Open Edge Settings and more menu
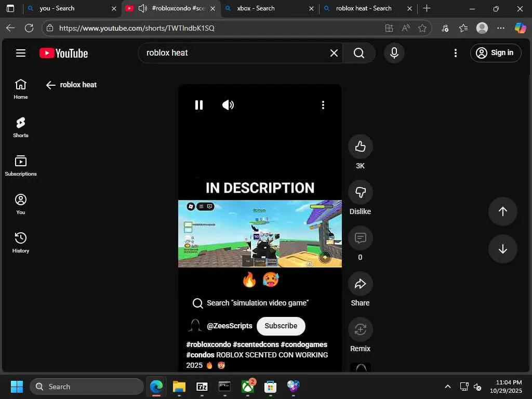The height and width of the screenshot is (399, 532). point(500,28)
